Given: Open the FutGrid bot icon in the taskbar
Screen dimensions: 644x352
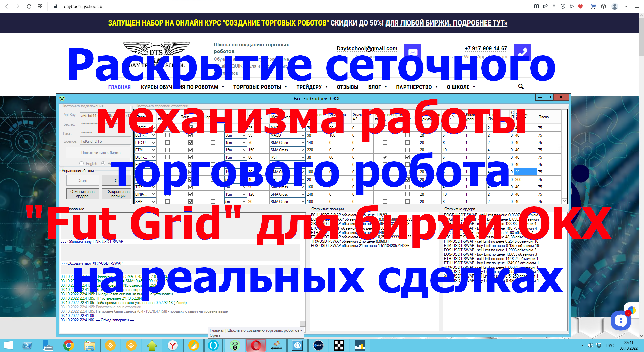Looking at the screenshot, I should [x=235, y=345].
